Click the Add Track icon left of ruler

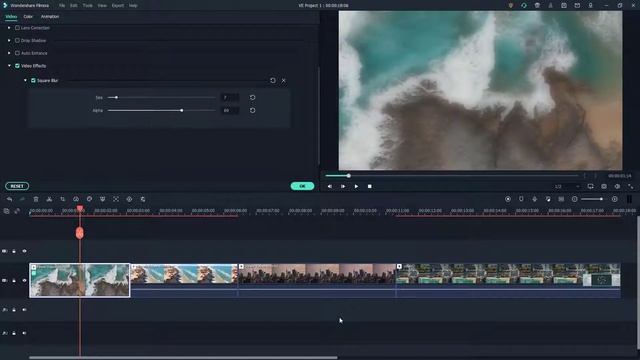click(6, 211)
